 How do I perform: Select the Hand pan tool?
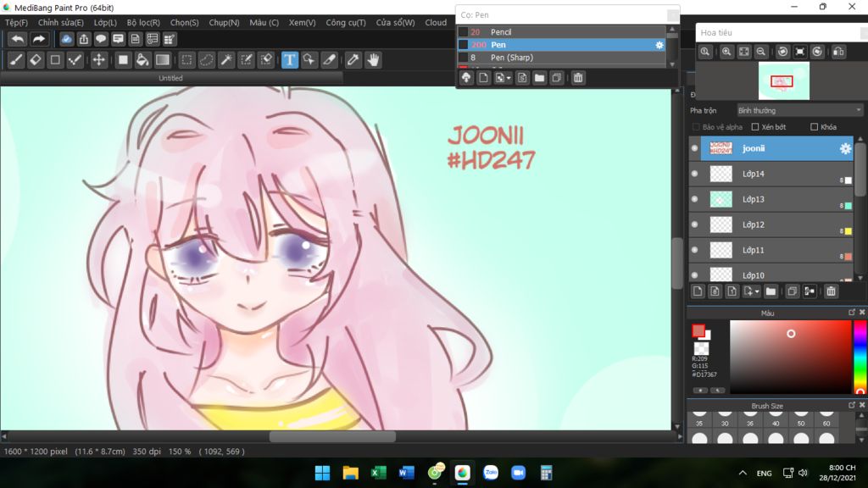(373, 60)
